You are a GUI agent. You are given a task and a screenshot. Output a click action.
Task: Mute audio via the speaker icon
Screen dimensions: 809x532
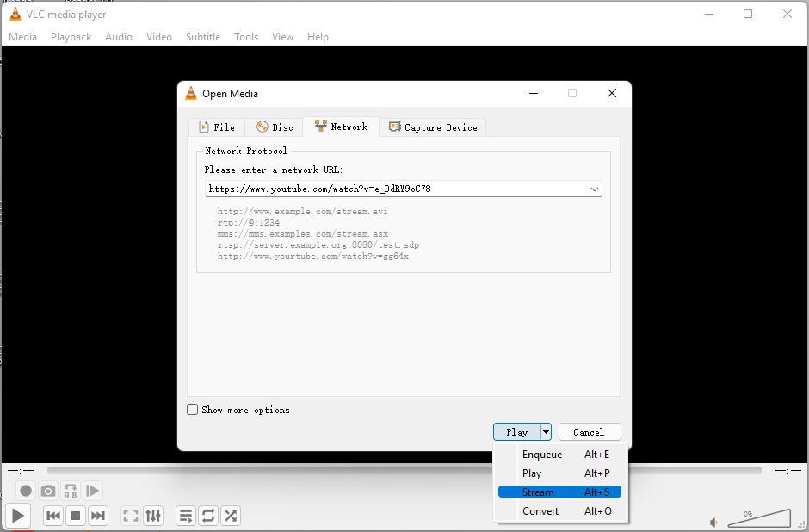[714, 523]
